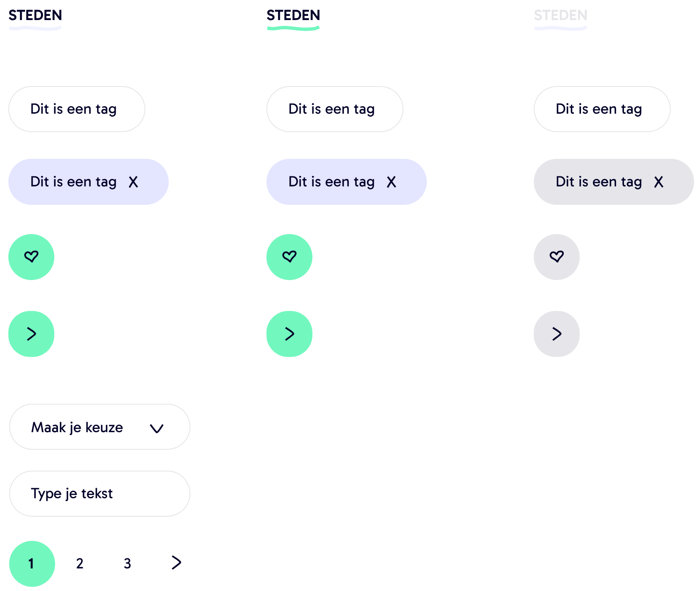Screen dimensions: 700x591
Task: Click the 'Type je tekst' input field
Action: (100, 494)
